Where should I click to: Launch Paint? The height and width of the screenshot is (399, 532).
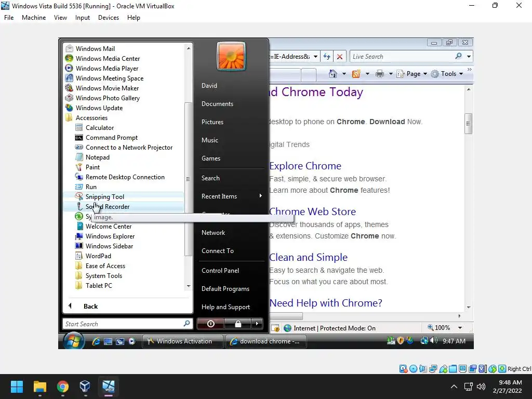(92, 167)
